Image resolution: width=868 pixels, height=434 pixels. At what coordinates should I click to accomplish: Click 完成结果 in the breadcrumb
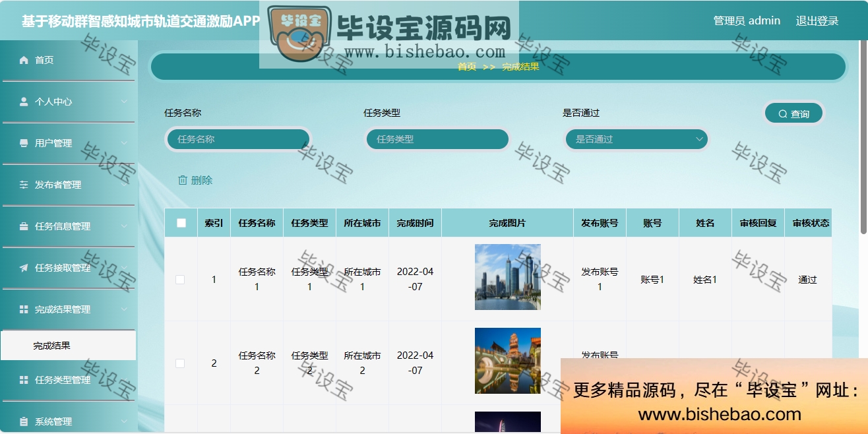[520, 67]
